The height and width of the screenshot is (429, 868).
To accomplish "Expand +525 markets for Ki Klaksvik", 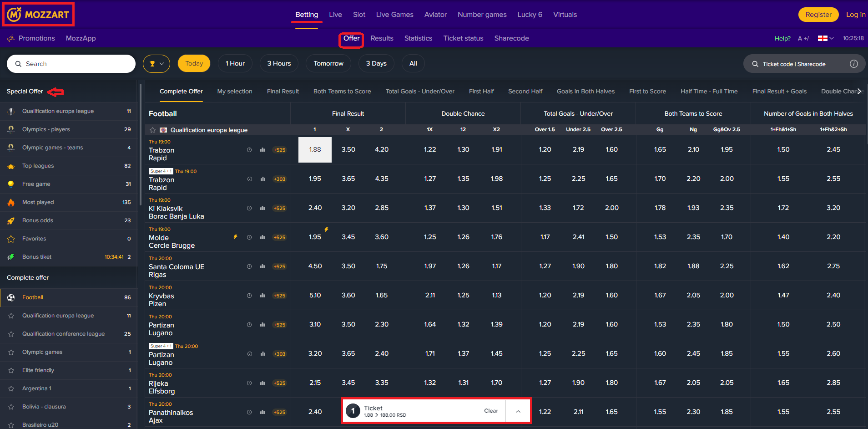I will click(x=279, y=208).
